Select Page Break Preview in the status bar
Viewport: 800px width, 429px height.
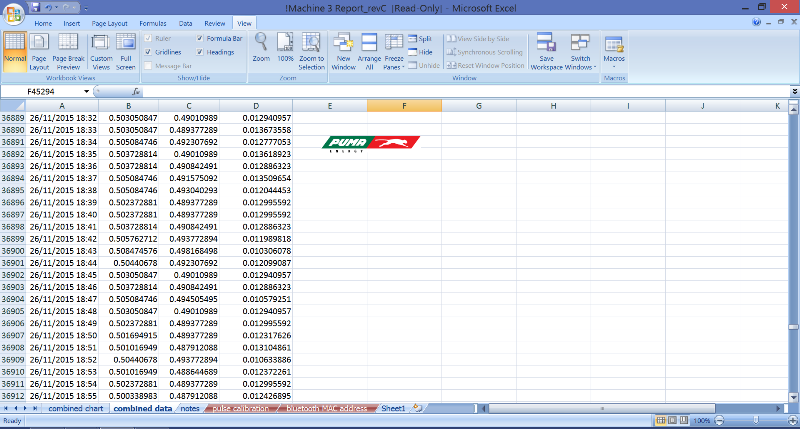(x=684, y=420)
